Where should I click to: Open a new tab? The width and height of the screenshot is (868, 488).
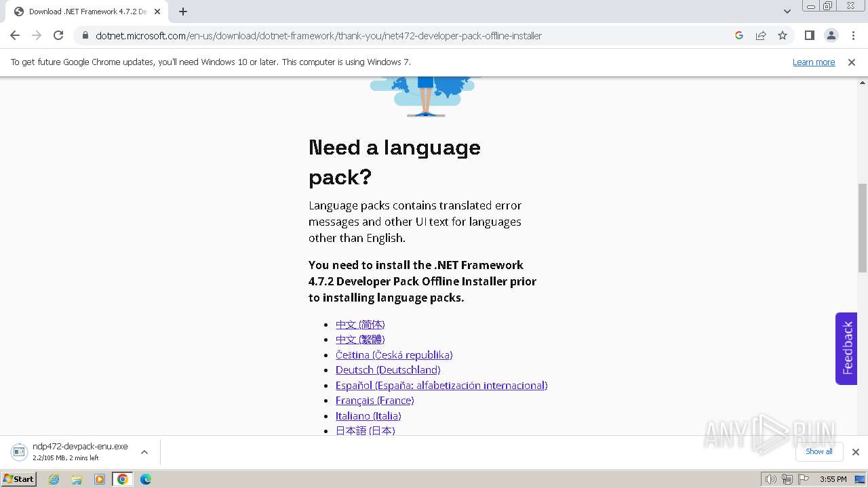(183, 12)
